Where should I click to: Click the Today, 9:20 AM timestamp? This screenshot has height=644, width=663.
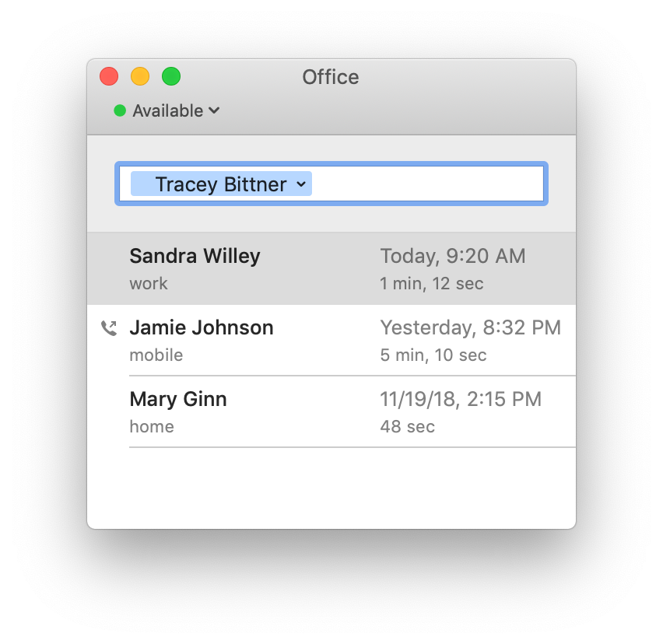coord(453,256)
